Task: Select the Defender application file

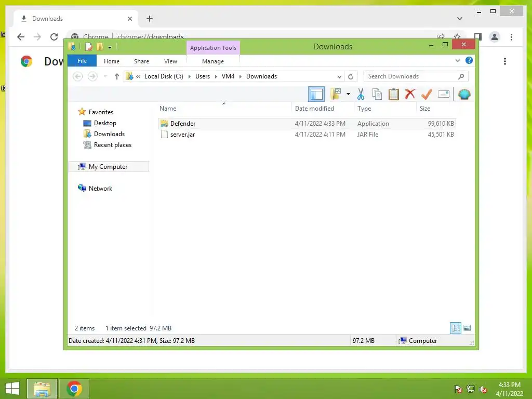Action: coord(307,124)
